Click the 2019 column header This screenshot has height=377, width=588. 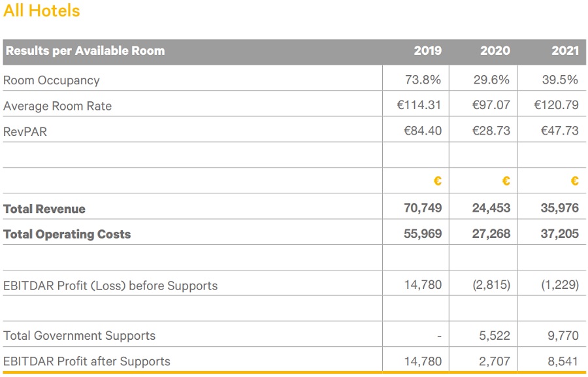click(427, 51)
